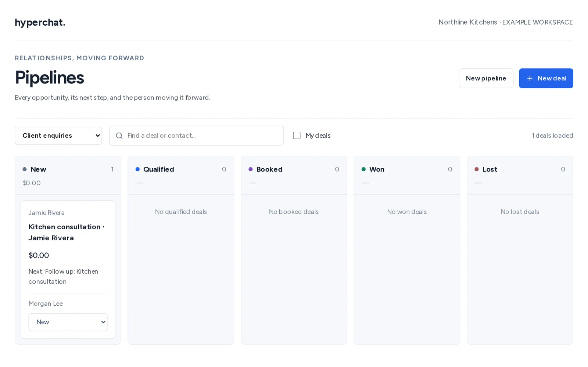Click the green dot beside Won column
Image resolution: width=588 pixels, height=367 pixels.
[363, 169]
